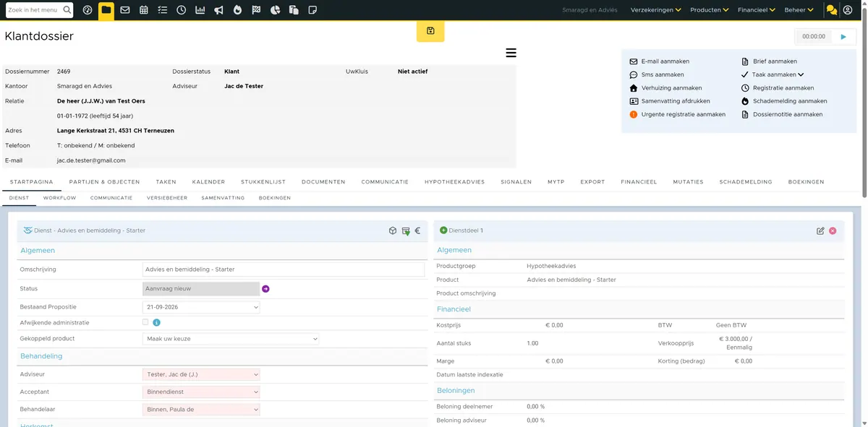This screenshot has height=427, width=868.
Task: Open the dashboard gauge icon in top bar
Action: 88,10
